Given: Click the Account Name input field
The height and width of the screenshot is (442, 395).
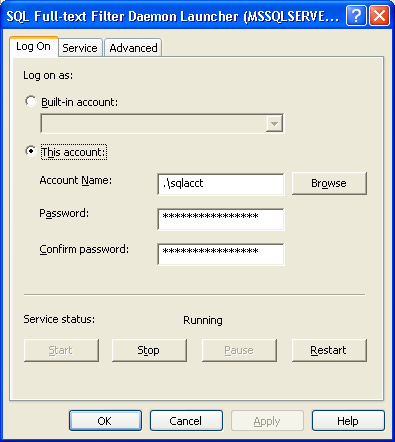Looking at the screenshot, I should [221, 184].
